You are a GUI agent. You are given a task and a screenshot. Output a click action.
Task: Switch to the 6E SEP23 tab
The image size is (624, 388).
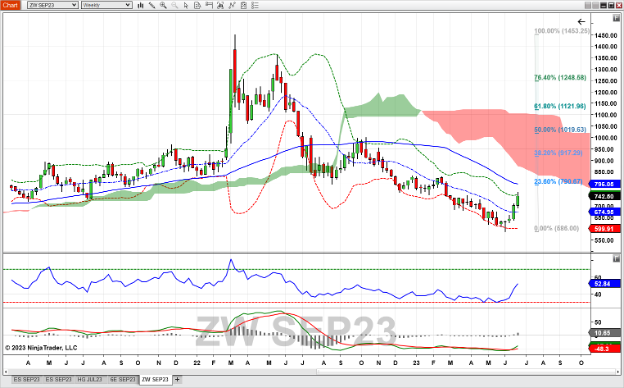click(x=123, y=379)
